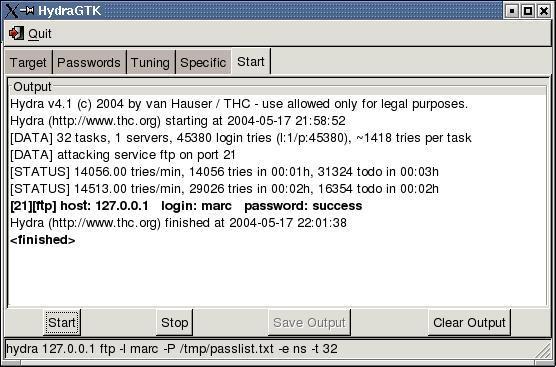556x367 pixels.
Task: Click the '[DATA] 32 tasks, 1 servers' line
Action: tap(241, 138)
